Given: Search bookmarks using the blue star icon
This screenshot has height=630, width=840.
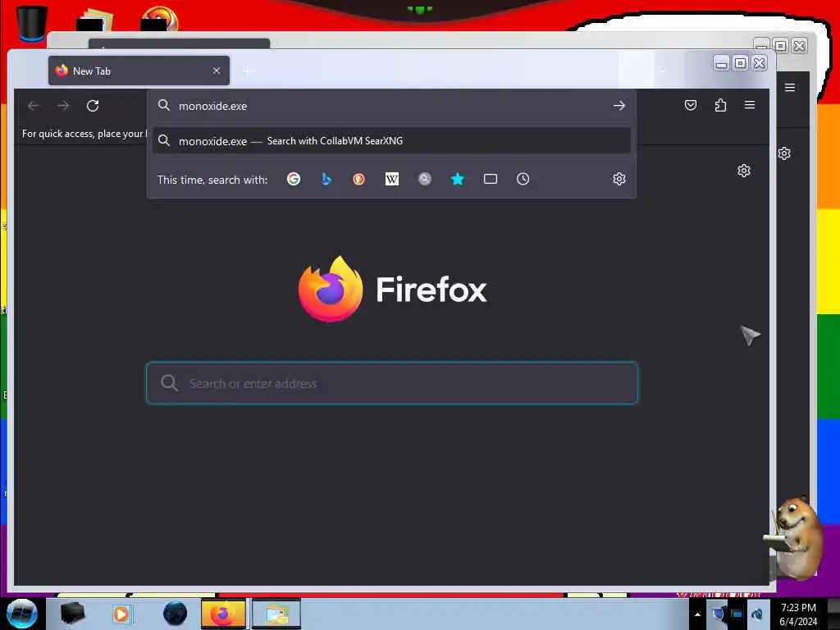Looking at the screenshot, I should 458,179.
